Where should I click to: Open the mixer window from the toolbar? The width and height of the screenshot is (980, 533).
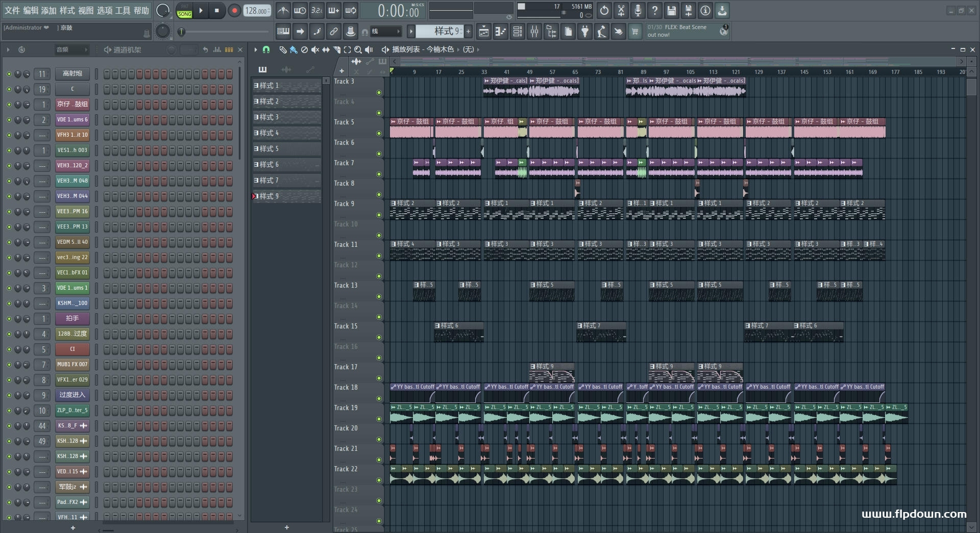click(534, 32)
